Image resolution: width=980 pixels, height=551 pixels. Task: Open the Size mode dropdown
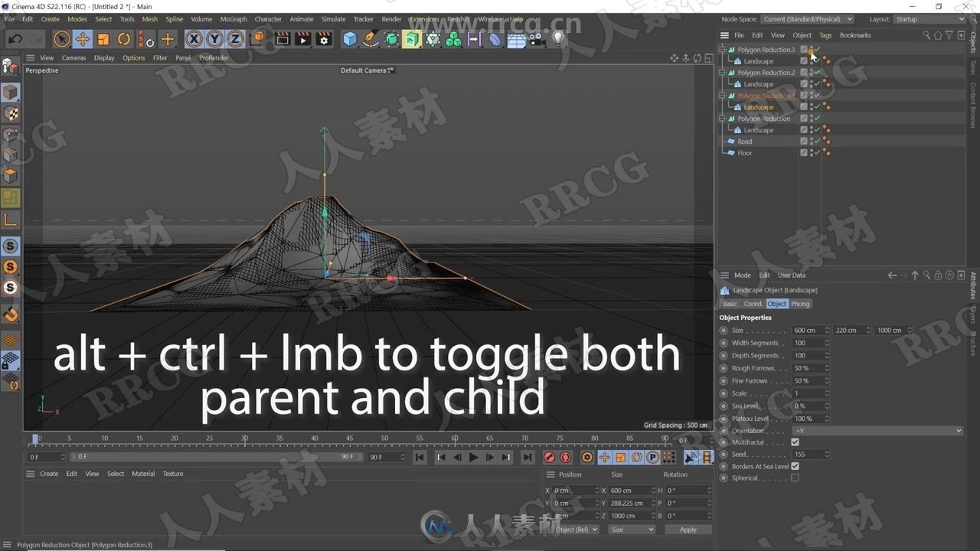pos(632,530)
